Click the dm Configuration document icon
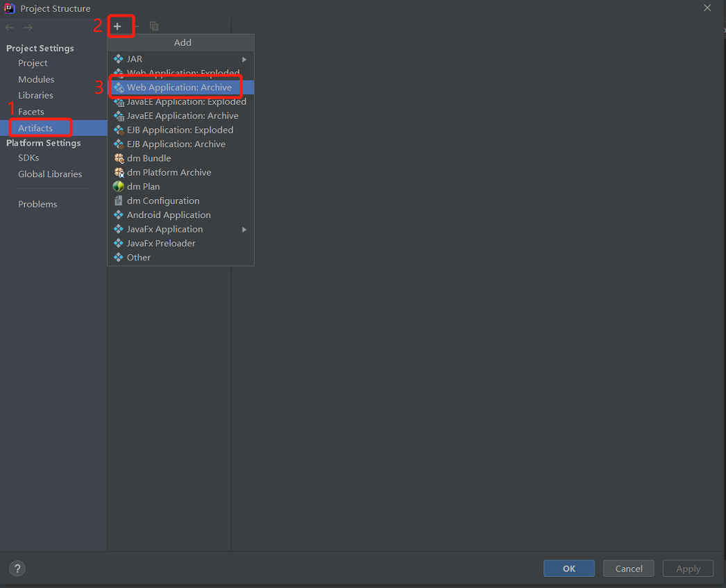Viewport: 726px width, 588px height. 119,201
